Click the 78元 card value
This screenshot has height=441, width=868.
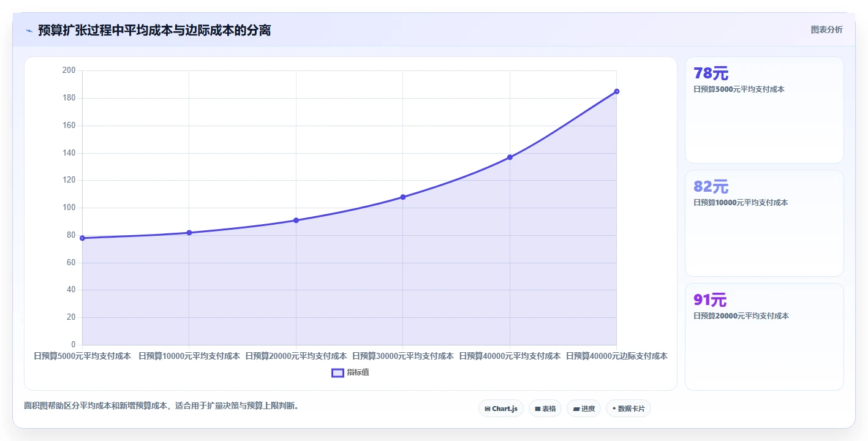click(x=711, y=73)
